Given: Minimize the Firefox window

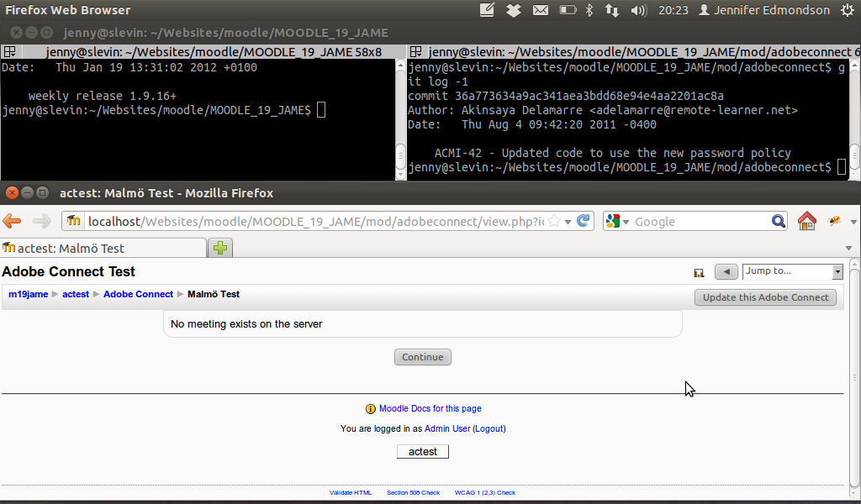Looking at the screenshot, I should coord(27,193).
